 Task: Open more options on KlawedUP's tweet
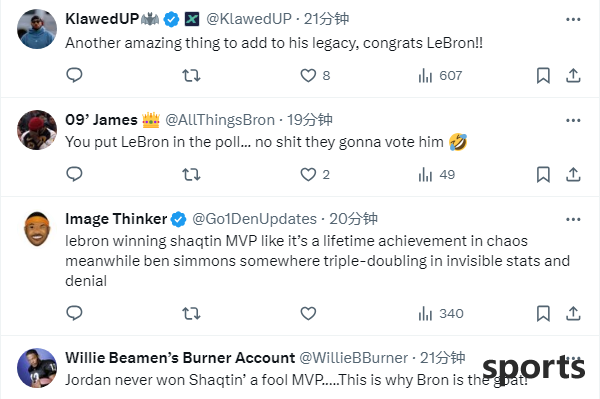pyautogui.click(x=573, y=19)
